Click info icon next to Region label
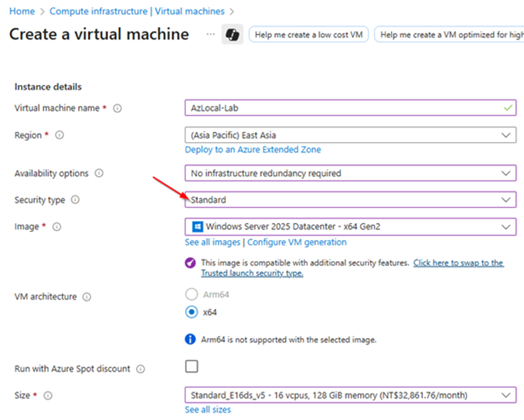Viewport: 524px width, 420px height. click(x=60, y=135)
